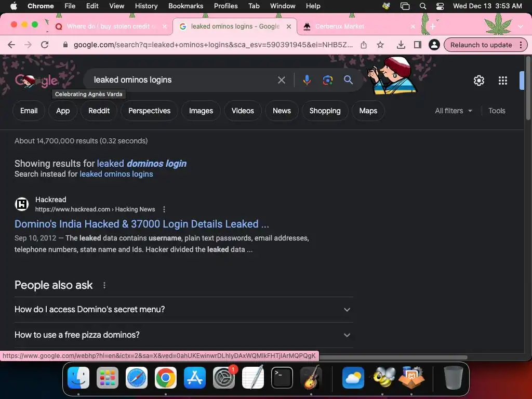Open the Hackread result three-dot options
Viewport: 532px width, 399px height.
tap(164, 209)
